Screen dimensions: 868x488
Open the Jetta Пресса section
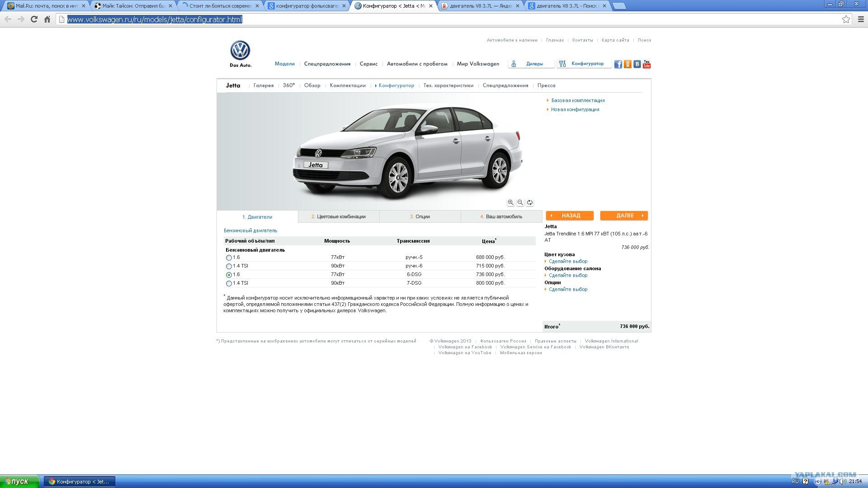click(547, 85)
